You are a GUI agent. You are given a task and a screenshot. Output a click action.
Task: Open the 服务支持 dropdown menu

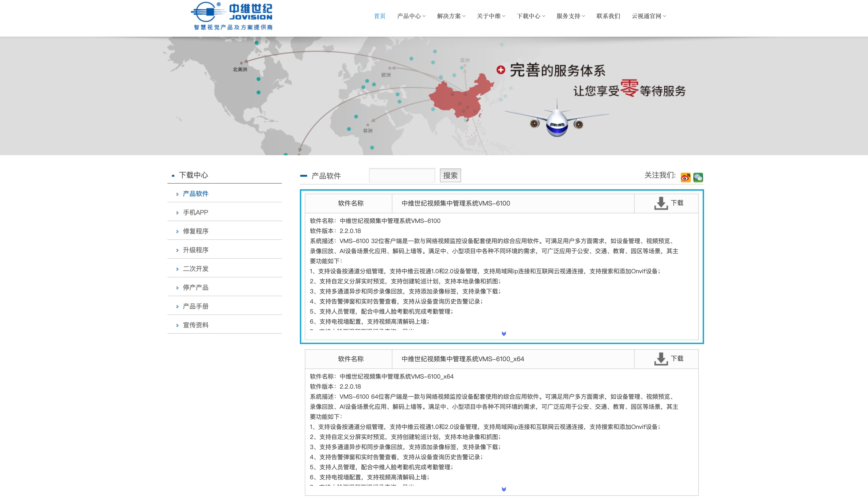[571, 16]
